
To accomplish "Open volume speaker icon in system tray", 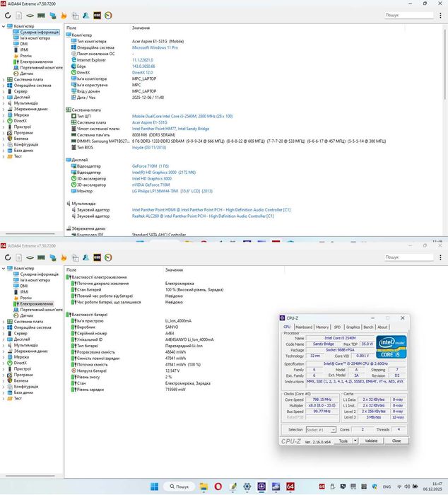I will (407, 487).
